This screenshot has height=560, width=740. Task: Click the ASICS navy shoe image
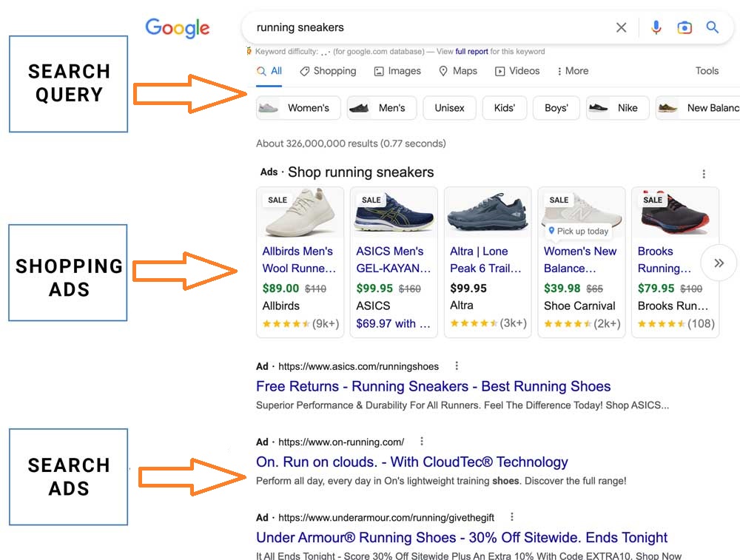click(x=394, y=213)
